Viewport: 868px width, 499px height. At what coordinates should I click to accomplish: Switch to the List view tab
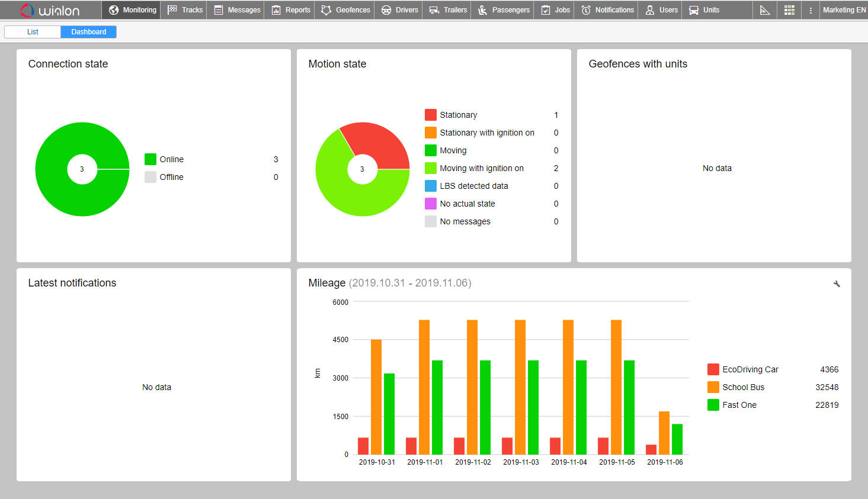pos(33,32)
